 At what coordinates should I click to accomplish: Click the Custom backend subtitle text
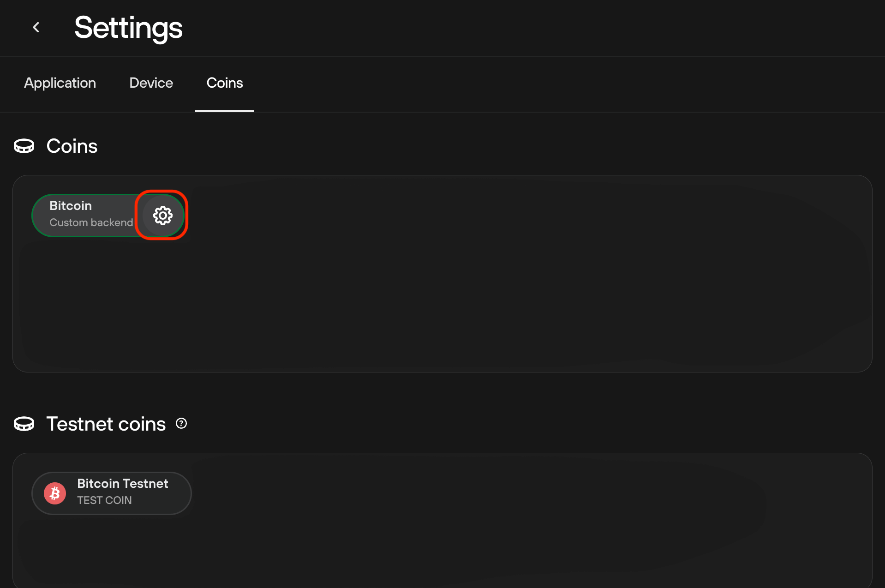tap(91, 223)
